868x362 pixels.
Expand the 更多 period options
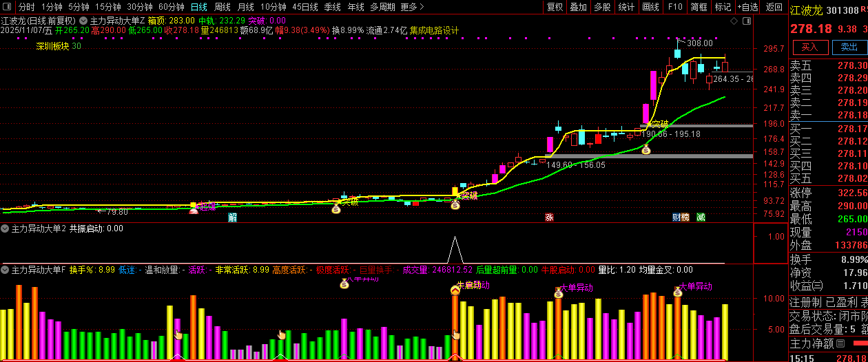pyautogui.click(x=411, y=7)
